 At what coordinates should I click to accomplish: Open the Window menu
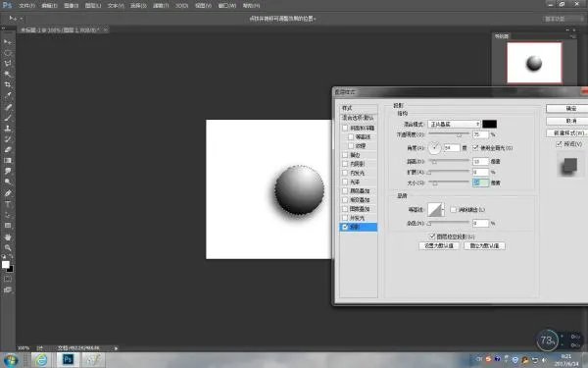click(227, 6)
